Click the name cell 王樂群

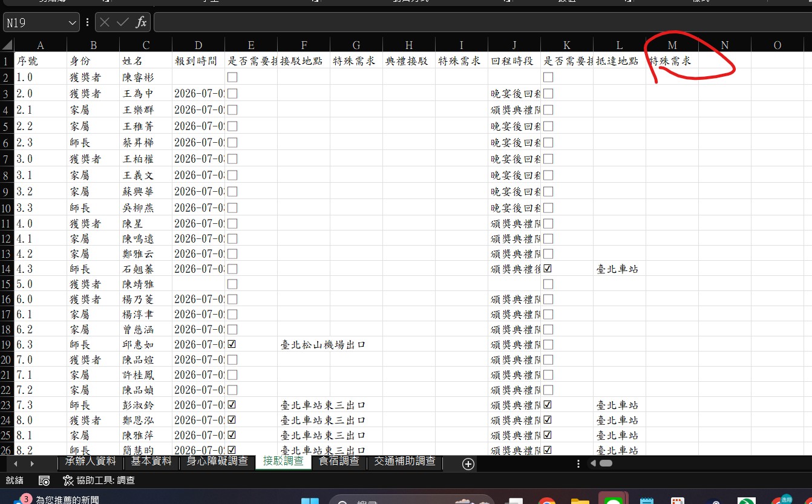click(x=146, y=110)
